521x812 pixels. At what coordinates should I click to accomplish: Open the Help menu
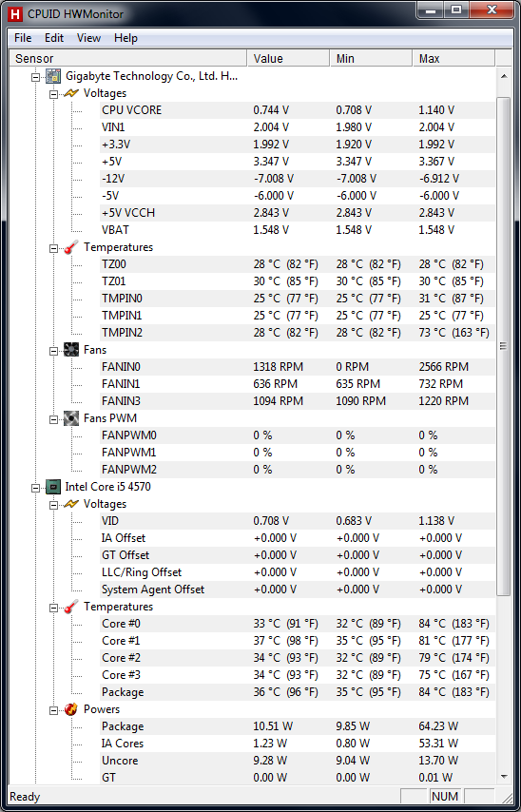(125, 38)
